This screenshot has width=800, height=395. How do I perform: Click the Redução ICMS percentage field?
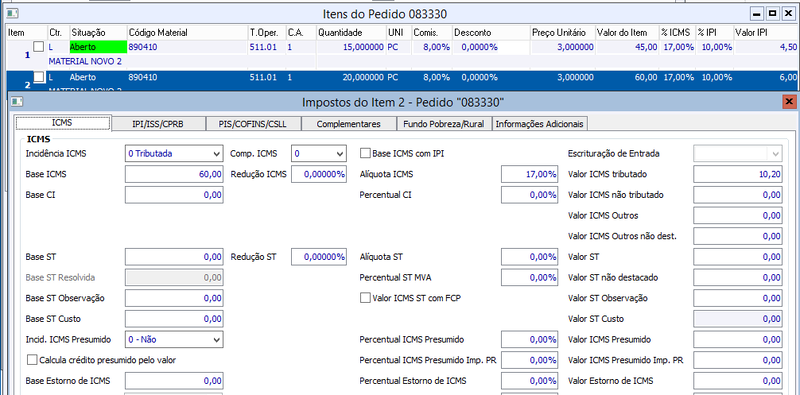[319, 174]
